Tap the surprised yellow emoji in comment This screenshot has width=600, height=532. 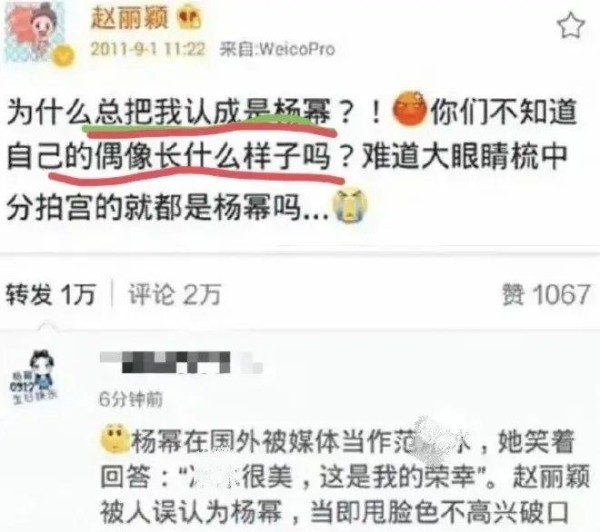pos(114,439)
